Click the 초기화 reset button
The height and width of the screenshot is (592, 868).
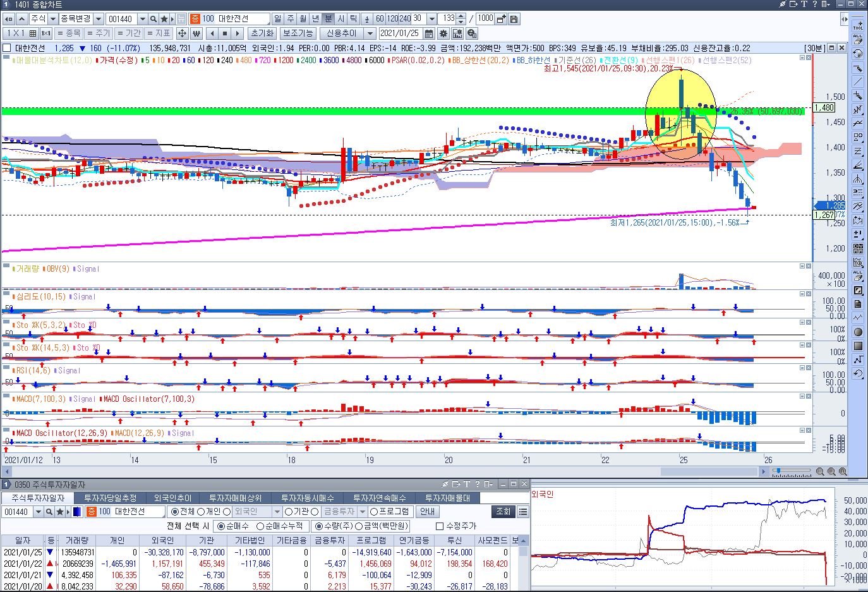click(x=262, y=33)
